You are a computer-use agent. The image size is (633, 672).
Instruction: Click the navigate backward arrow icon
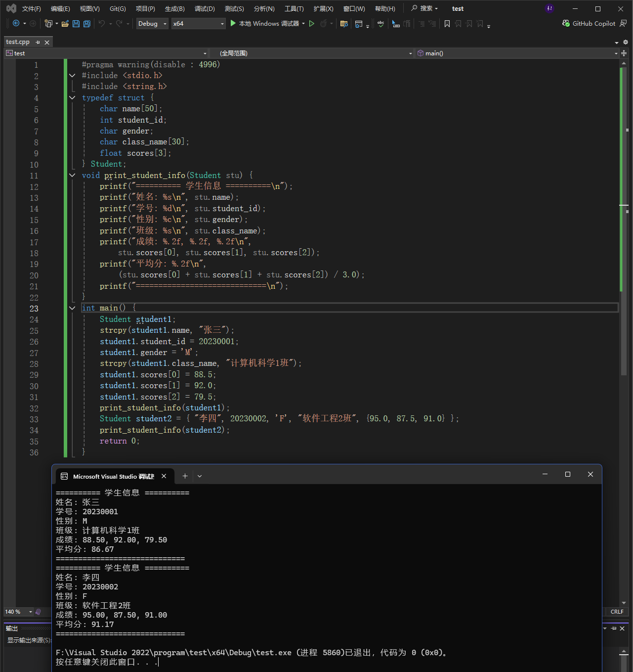click(x=16, y=23)
